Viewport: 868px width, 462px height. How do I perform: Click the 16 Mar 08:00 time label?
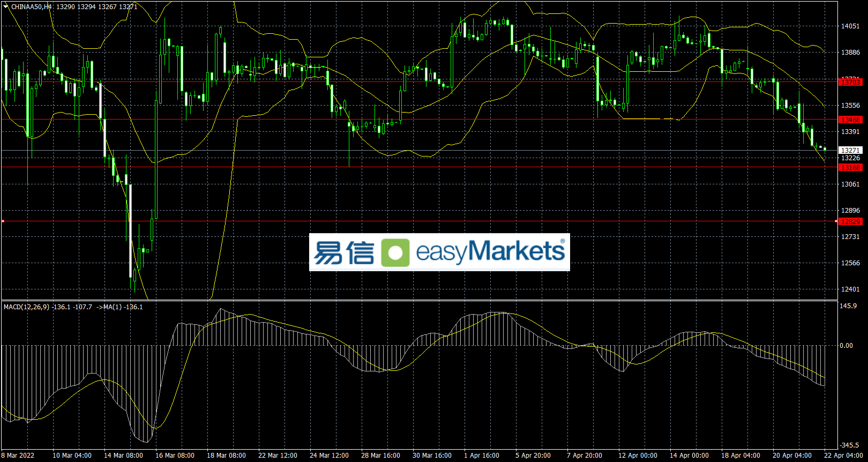tap(175, 456)
